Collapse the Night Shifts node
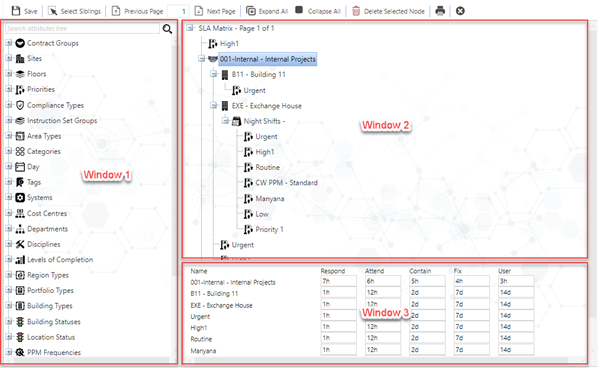600x368 pixels. pos(225,121)
